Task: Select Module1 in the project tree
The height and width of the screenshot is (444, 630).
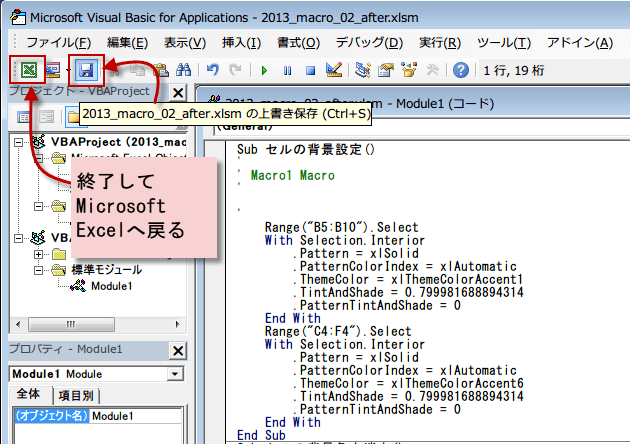Action: pyautogui.click(x=111, y=286)
